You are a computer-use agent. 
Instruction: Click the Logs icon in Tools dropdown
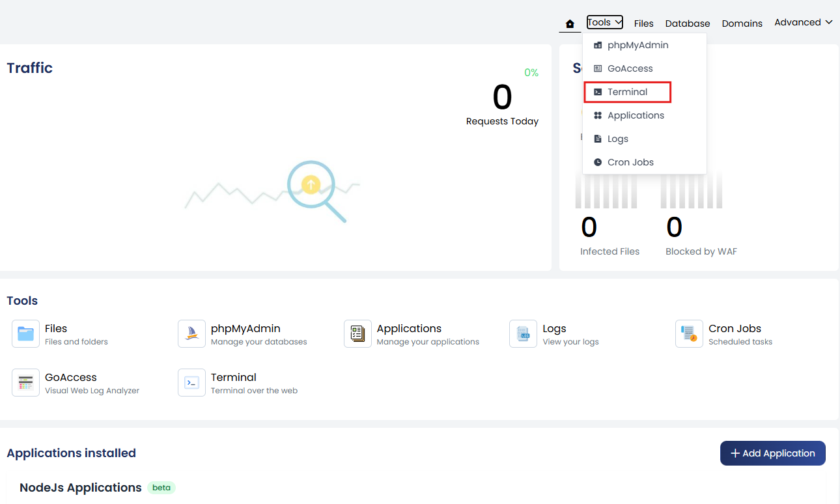tap(598, 139)
